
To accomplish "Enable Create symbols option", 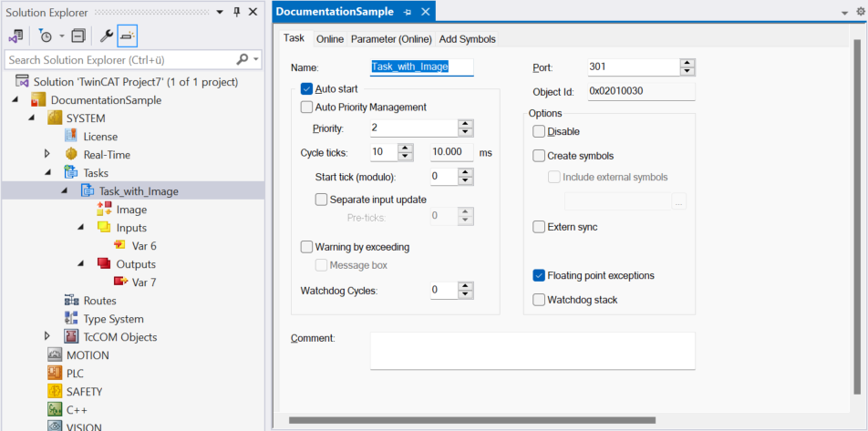I will point(539,156).
